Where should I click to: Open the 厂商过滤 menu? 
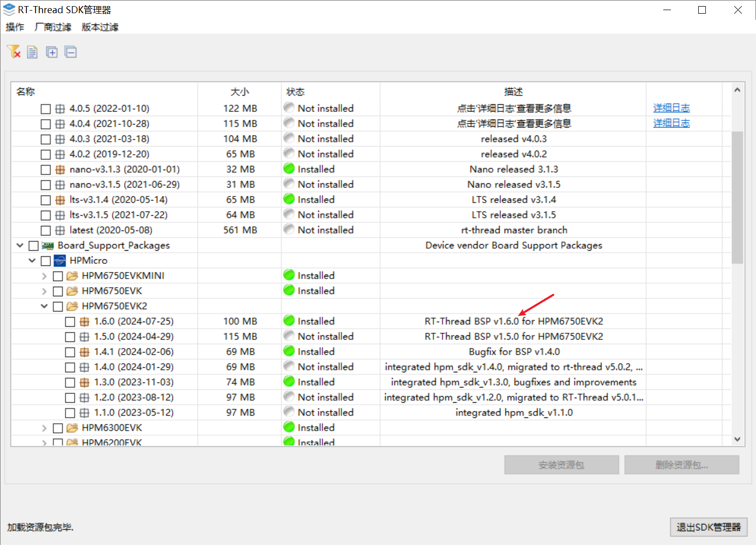[53, 27]
